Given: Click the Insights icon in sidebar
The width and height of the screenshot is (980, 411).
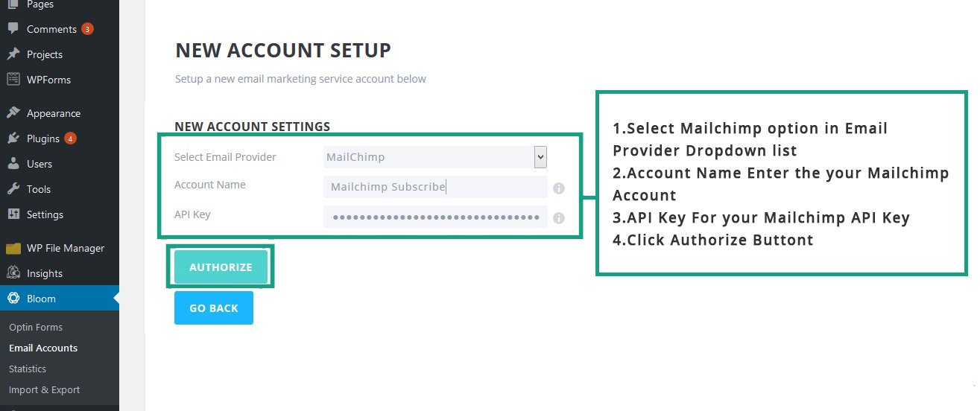Looking at the screenshot, I should (13, 273).
